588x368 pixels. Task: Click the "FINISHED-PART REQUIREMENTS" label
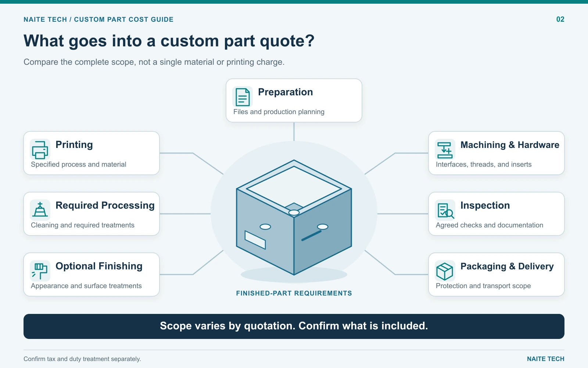tap(294, 293)
